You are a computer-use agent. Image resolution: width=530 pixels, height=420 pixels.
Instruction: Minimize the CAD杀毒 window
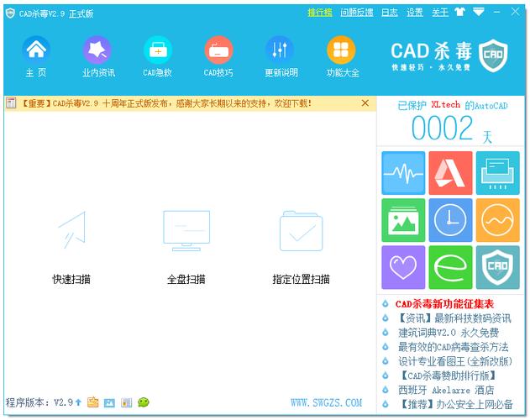(497, 12)
